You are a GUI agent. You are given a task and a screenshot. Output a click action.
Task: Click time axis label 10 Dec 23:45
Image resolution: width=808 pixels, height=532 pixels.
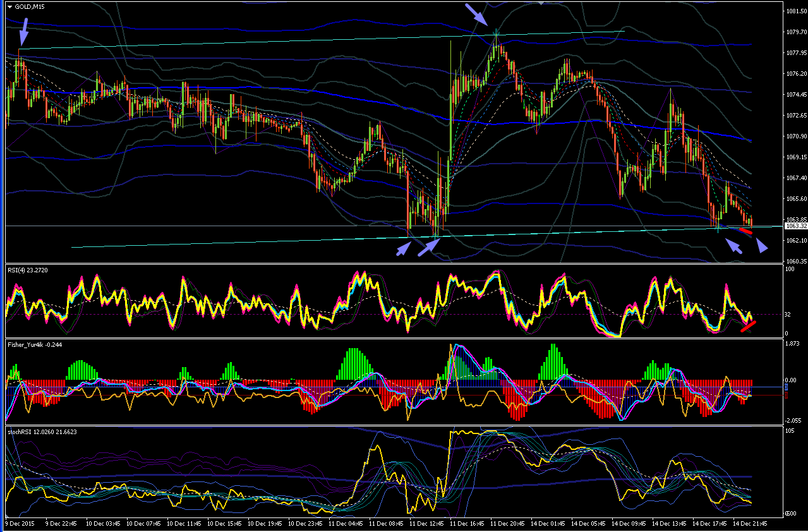pos(306,524)
